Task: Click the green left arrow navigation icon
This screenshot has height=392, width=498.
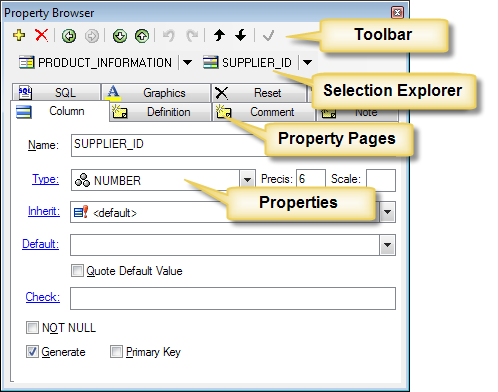Action: coord(69,36)
